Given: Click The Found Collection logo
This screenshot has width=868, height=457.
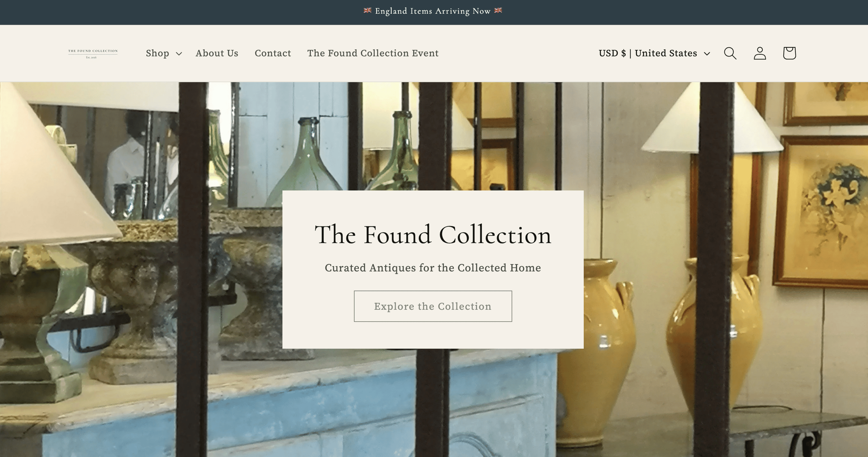Looking at the screenshot, I should coord(93,54).
